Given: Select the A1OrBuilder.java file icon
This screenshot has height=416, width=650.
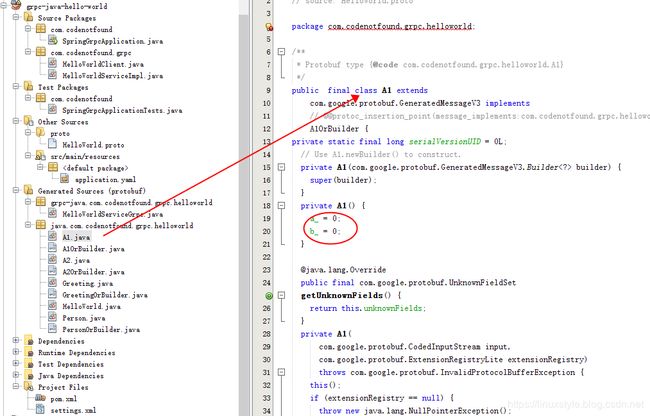Looking at the screenshot, I should (x=53, y=248).
